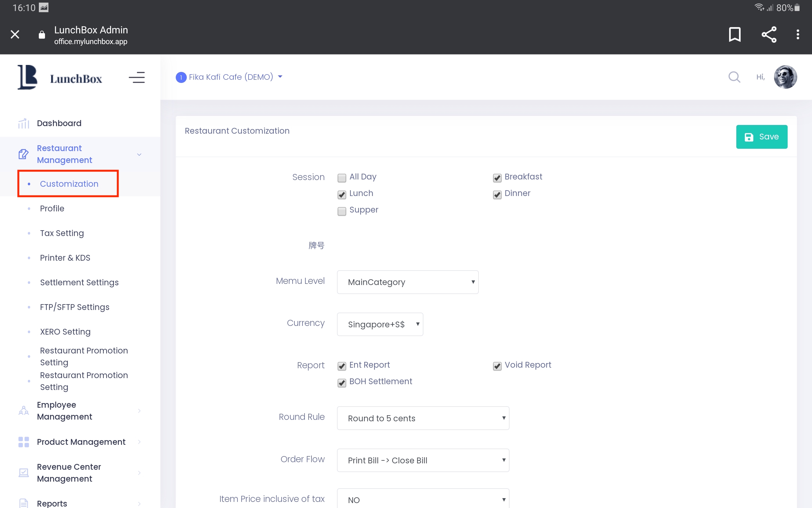812x508 pixels.
Task: Open Printer & KDS menu item
Action: (x=65, y=258)
